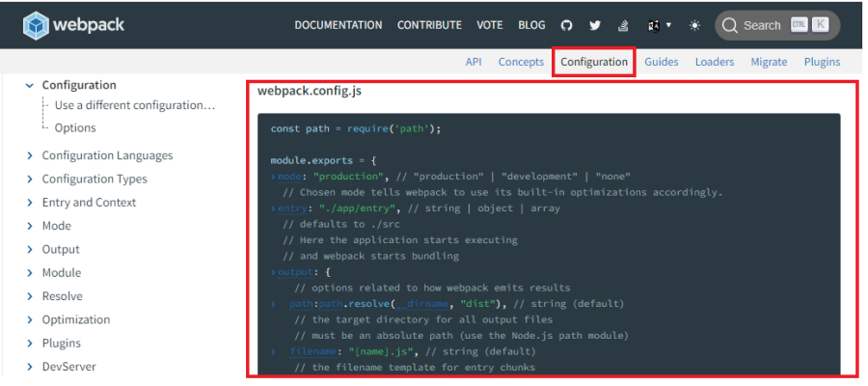This screenshot has width=868, height=386.
Task: Open the GitHub repository icon
Action: (566, 25)
